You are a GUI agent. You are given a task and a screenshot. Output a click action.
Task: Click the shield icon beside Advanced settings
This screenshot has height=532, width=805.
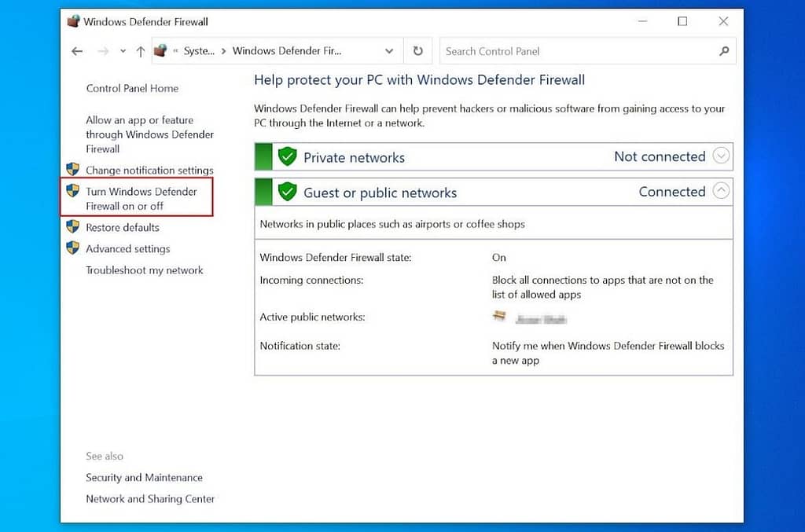coord(73,248)
